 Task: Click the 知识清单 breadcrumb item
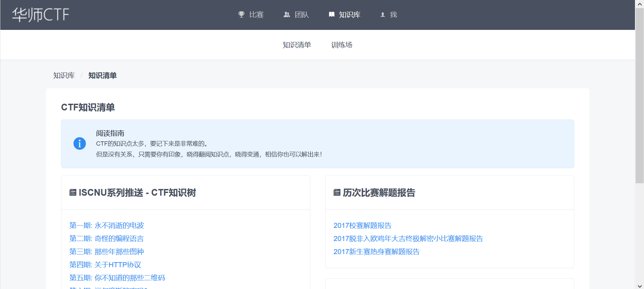102,76
